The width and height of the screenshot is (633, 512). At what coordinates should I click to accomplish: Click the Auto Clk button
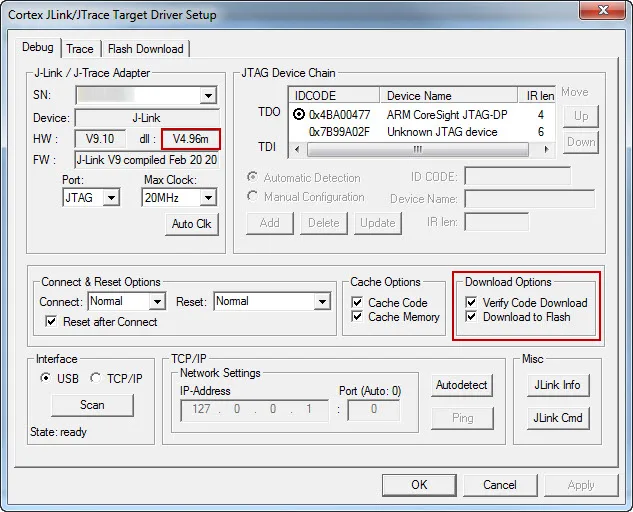(191, 224)
